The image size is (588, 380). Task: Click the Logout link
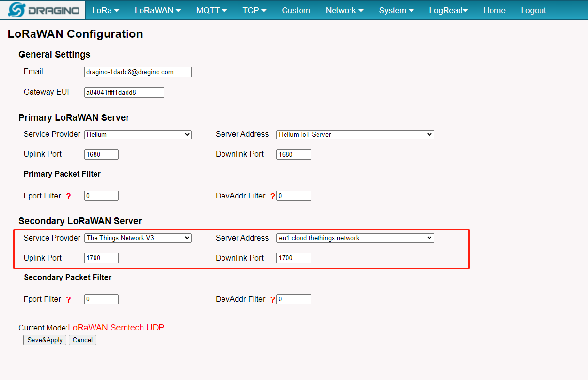[533, 10]
